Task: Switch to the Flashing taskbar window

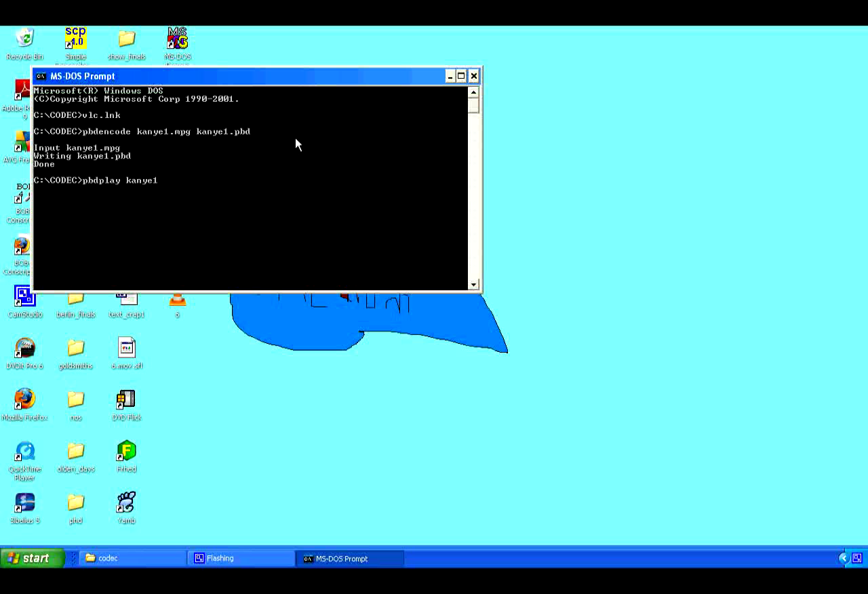Action: tap(241, 559)
